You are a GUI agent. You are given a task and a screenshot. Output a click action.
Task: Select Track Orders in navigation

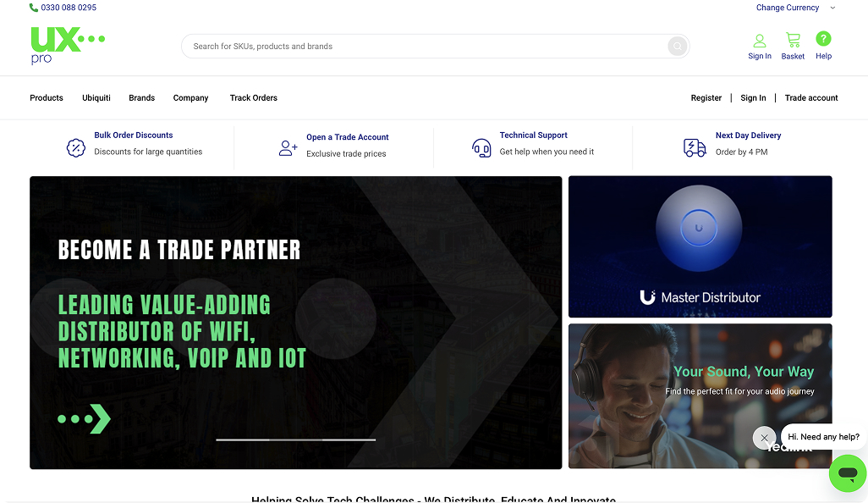[x=253, y=98]
